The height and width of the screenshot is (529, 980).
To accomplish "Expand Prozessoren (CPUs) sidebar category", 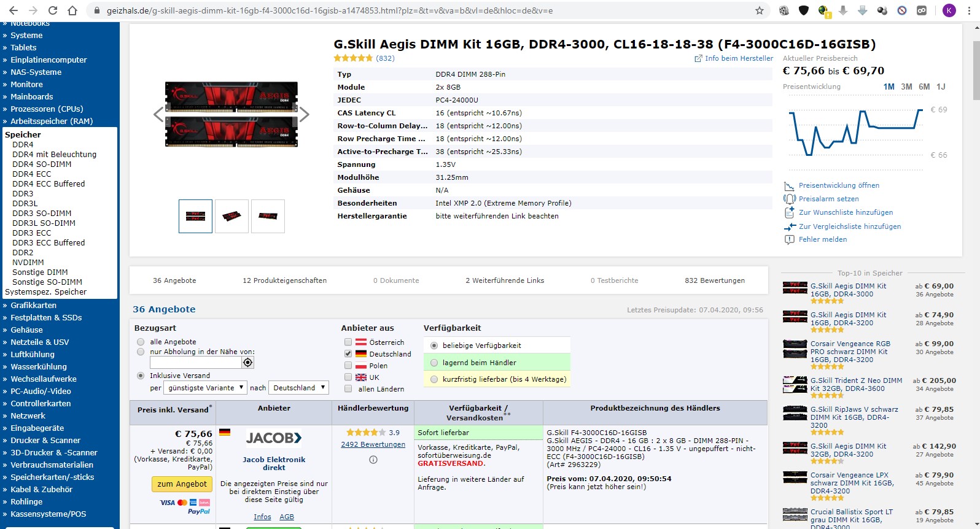I will pos(47,109).
